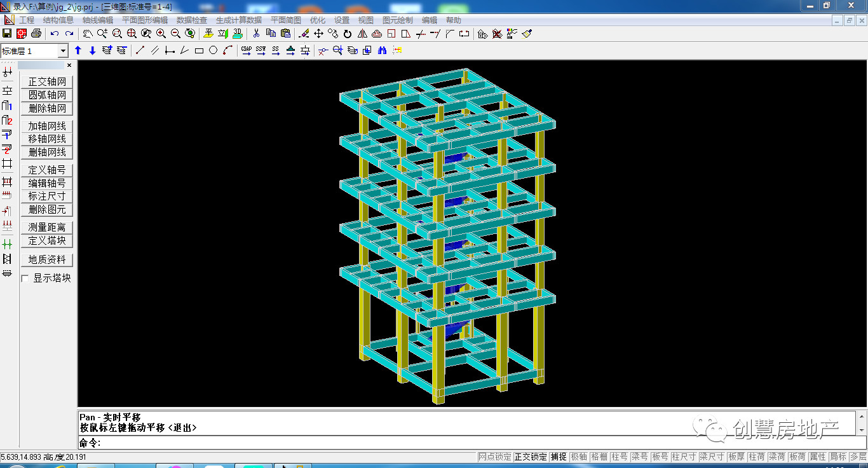Click the Cut scissors icon
The image size is (868, 468).
256,33
